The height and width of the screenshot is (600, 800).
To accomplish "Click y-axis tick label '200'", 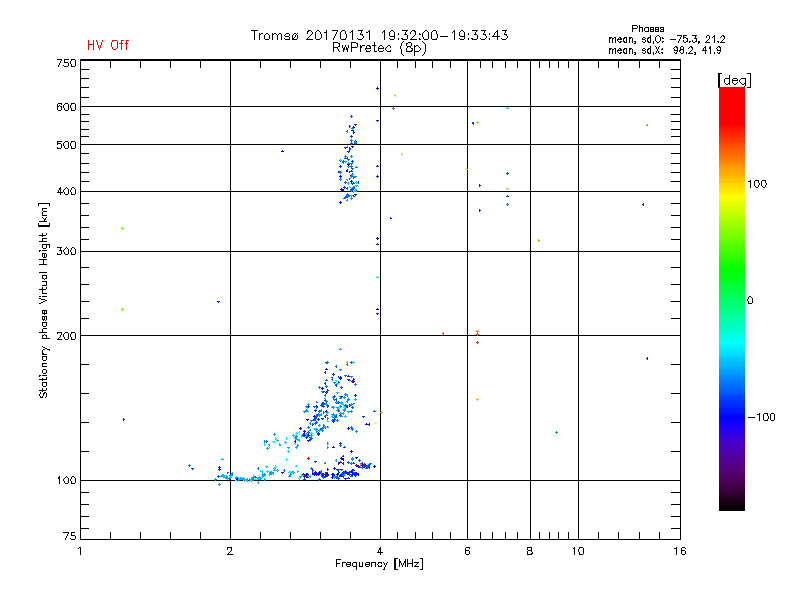I will 66,336.
